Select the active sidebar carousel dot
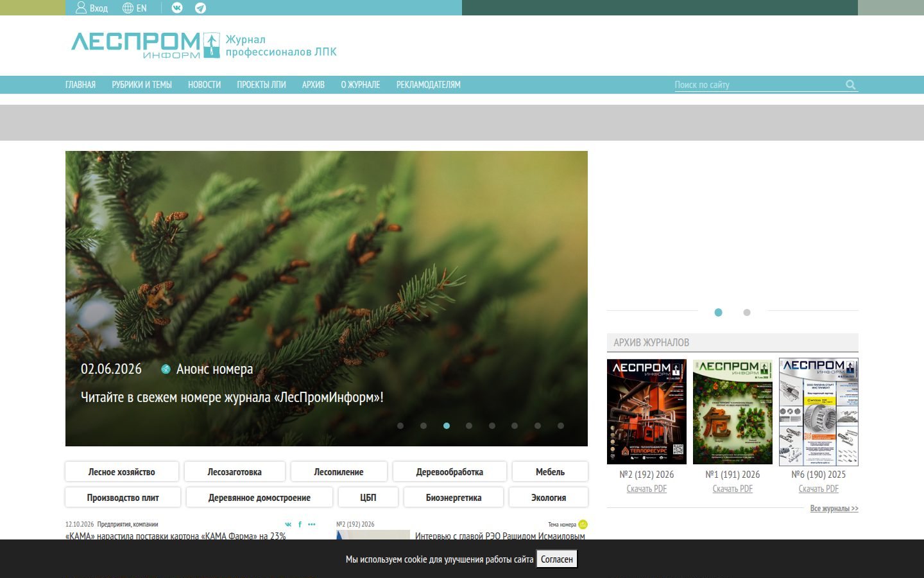The width and height of the screenshot is (924, 578). tap(718, 312)
